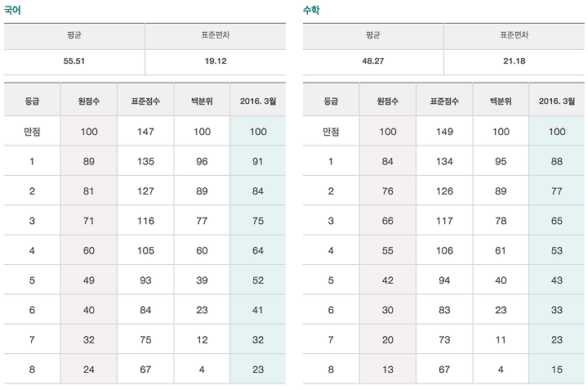Select the 국어 standard deviation 19.12
Screen dimensions: 588x390
[x=216, y=61]
